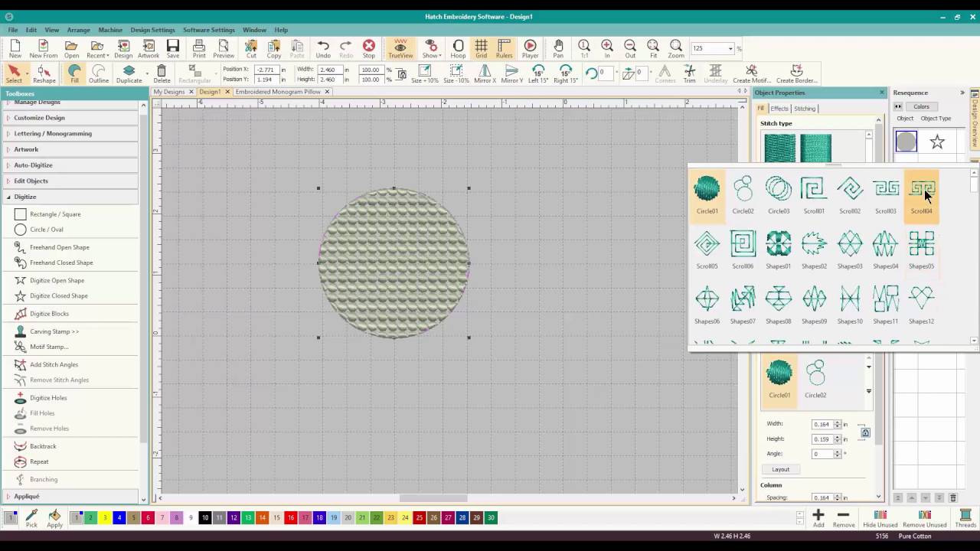Select blue color swatch 4

pos(119,518)
